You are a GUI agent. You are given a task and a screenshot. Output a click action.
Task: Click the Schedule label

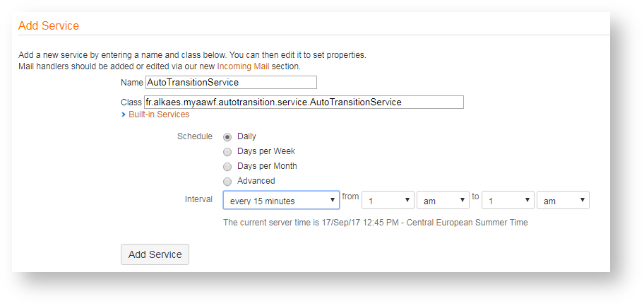click(x=194, y=136)
